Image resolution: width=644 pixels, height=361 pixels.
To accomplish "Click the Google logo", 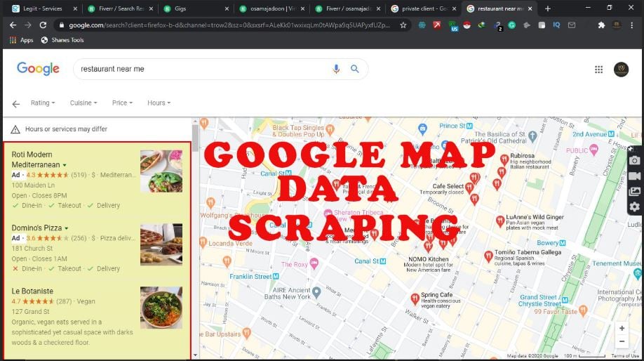I will pyautogui.click(x=38, y=69).
